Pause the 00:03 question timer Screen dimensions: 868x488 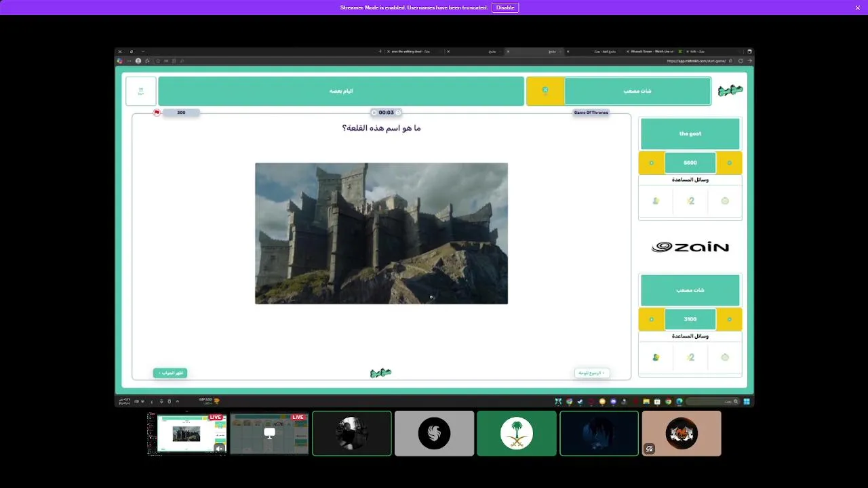point(374,113)
